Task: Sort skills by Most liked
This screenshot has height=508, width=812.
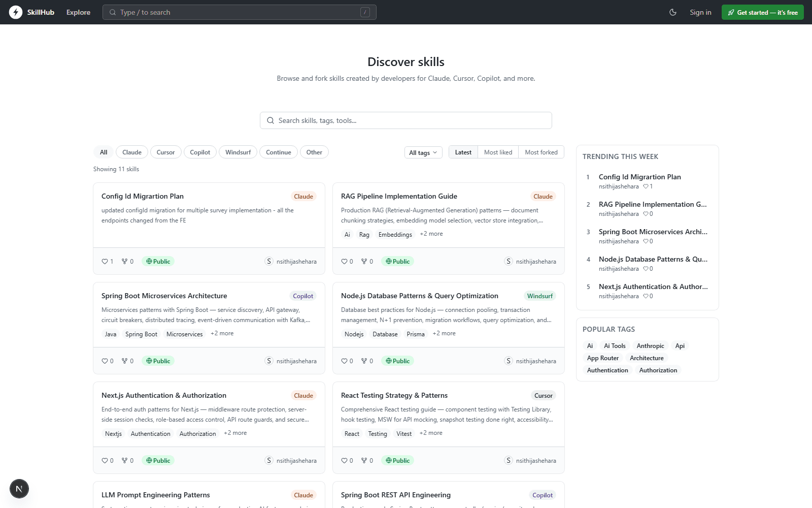Action: pos(498,152)
